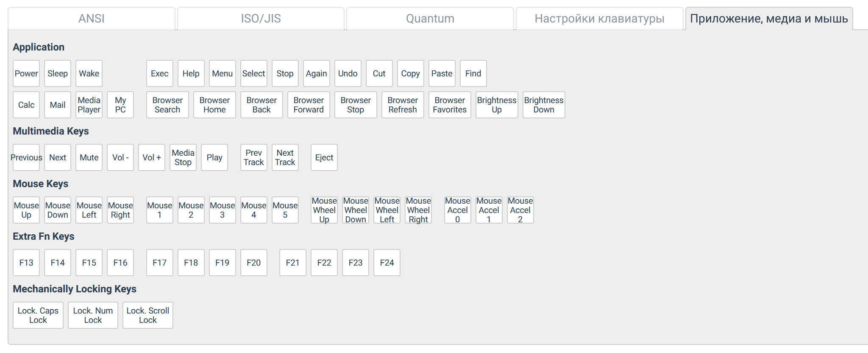868x353 pixels.
Task: Select the Quantum tab
Action: (430, 19)
